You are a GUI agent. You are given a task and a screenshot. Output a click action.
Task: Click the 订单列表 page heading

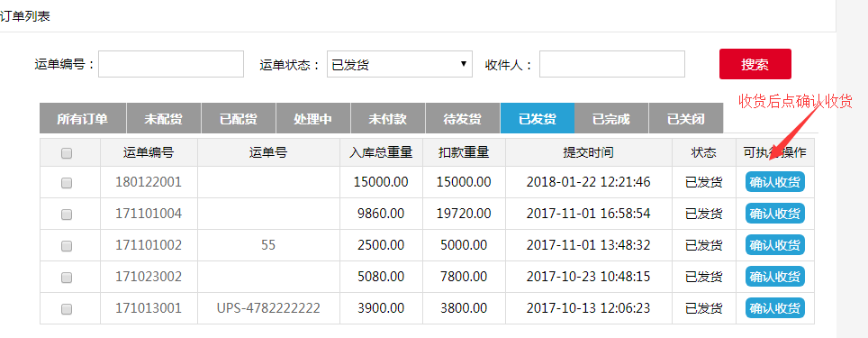click(25, 16)
